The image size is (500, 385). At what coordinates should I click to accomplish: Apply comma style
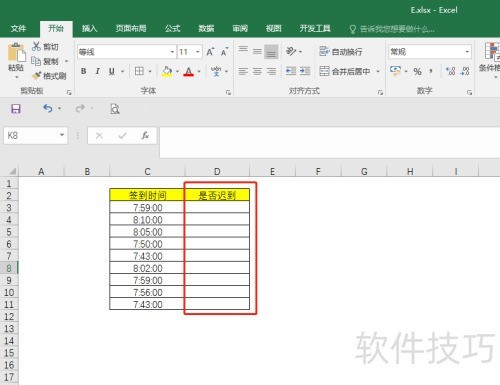pyautogui.click(x=431, y=71)
